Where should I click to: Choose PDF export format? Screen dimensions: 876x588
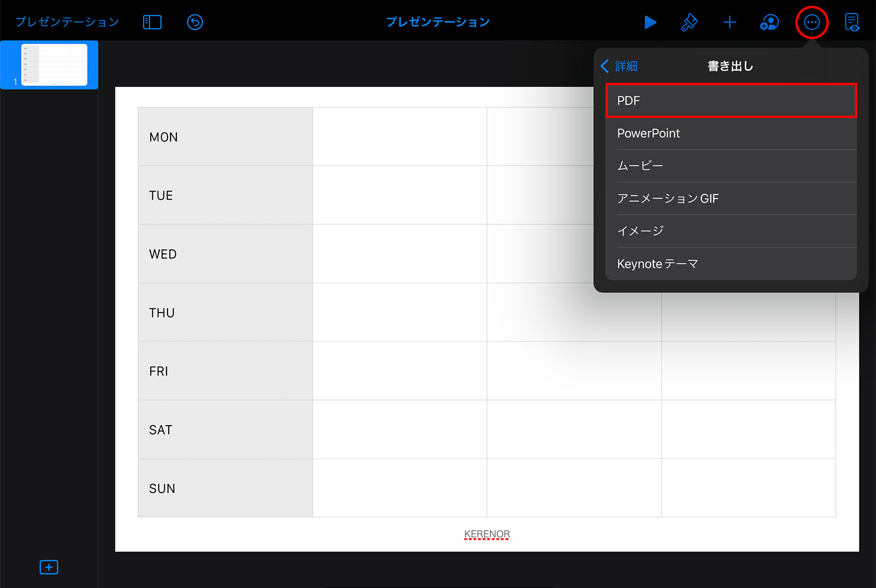click(x=731, y=100)
